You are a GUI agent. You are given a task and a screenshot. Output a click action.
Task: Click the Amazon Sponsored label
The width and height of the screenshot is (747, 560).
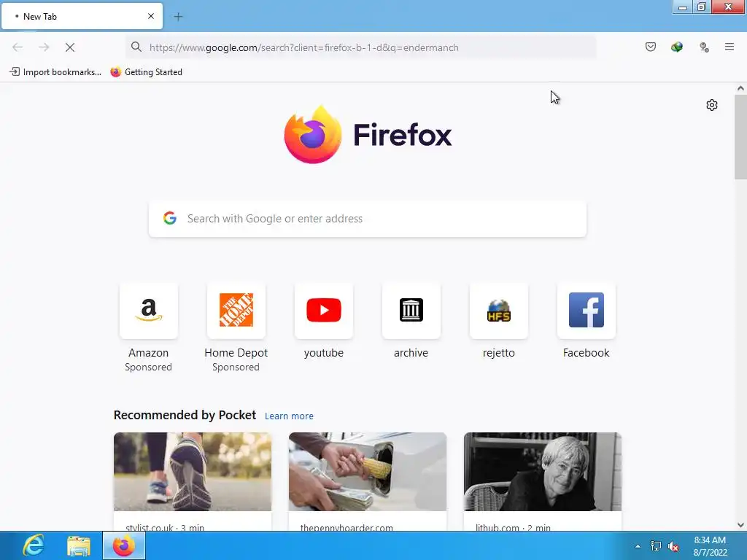click(x=149, y=367)
